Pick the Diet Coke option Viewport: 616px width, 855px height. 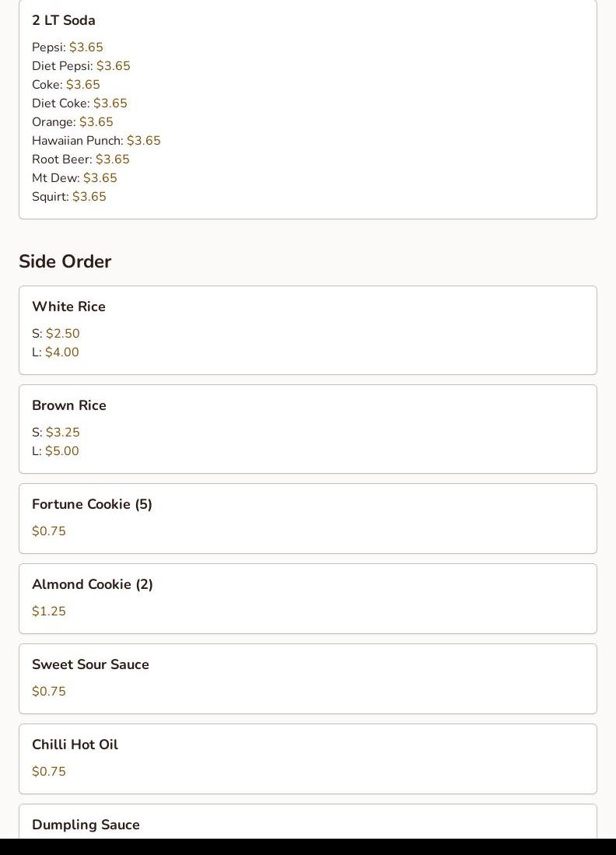(x=79, y=103)
